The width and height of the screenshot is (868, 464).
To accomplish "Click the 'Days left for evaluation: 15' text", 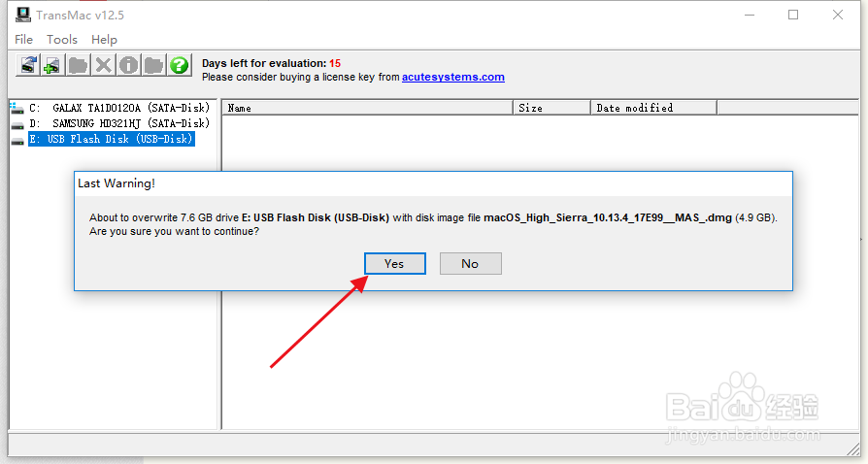I will tap(271, 63).
